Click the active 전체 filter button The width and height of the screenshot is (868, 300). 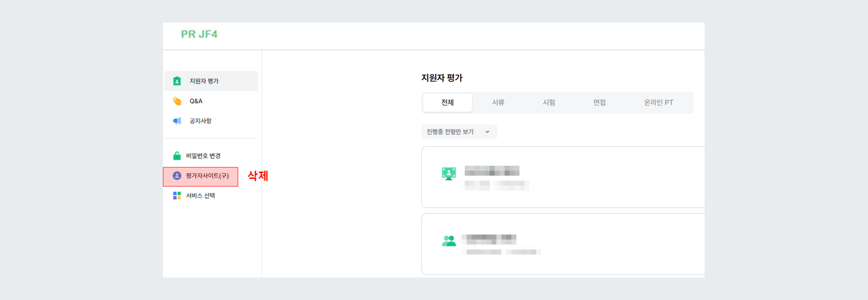click(447, 102)
